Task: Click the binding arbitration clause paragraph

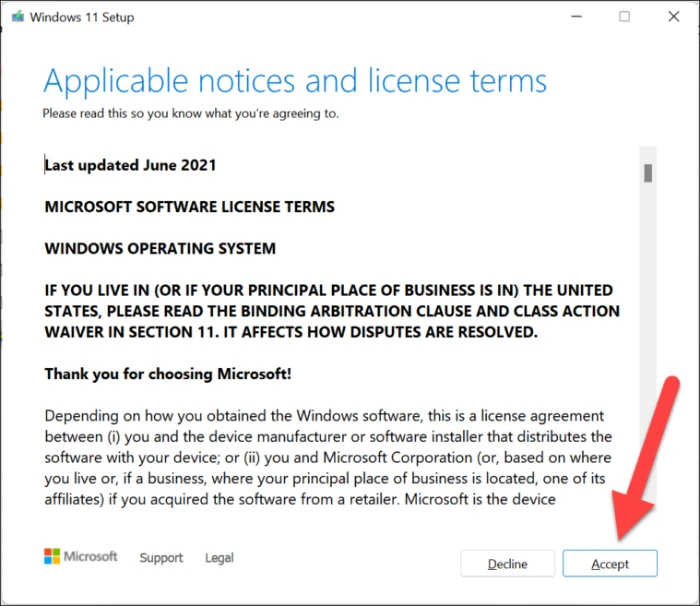Action: pyautogui.click(x=332, y=311)
